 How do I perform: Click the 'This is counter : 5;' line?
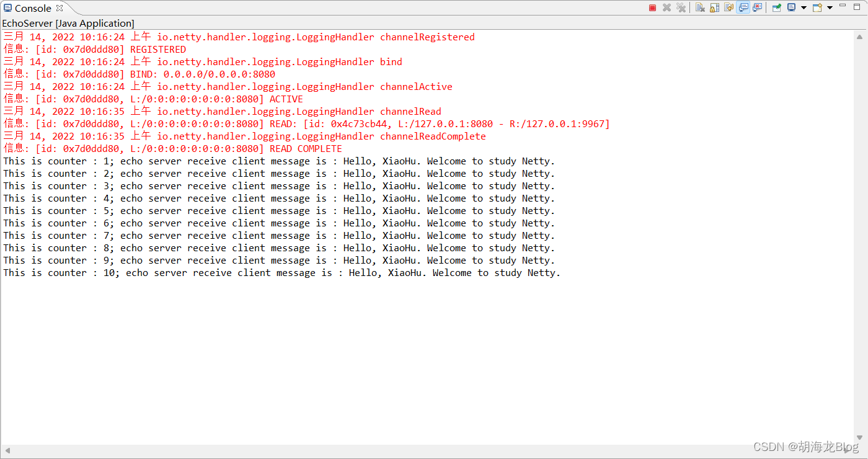point(279,211)
